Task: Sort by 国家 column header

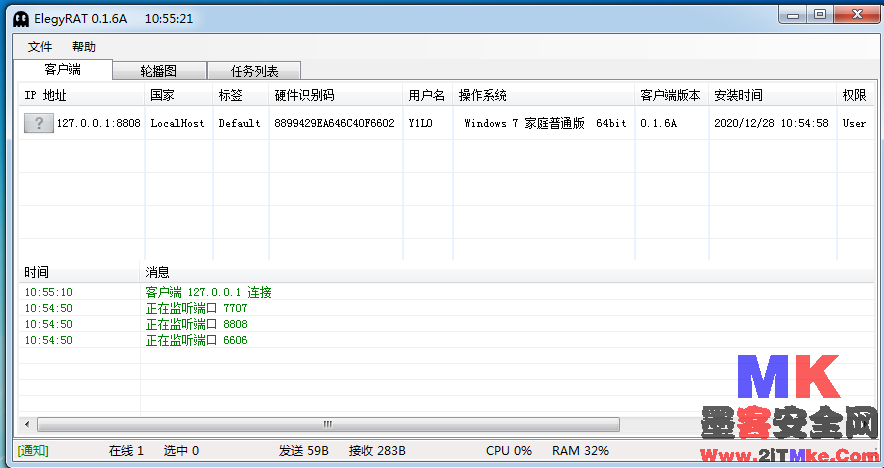Action: click(162, 95)
